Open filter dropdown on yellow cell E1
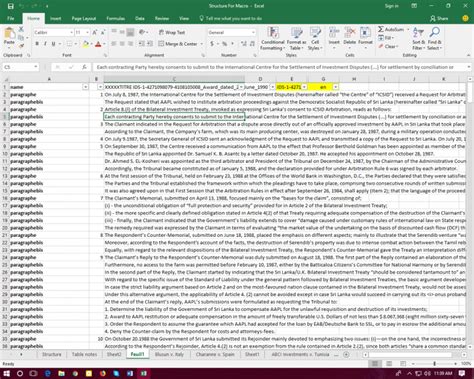 click(304, 87)
